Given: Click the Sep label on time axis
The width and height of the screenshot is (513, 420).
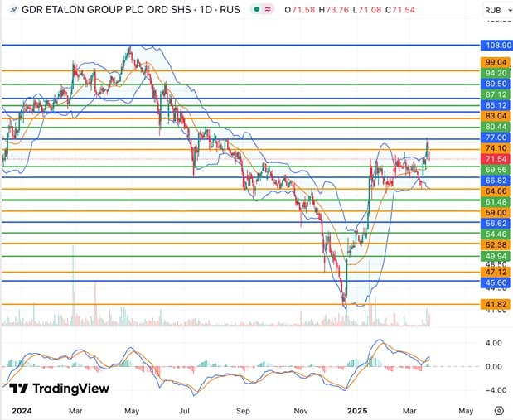Looking at the screenshot, I should click(243, 411).
